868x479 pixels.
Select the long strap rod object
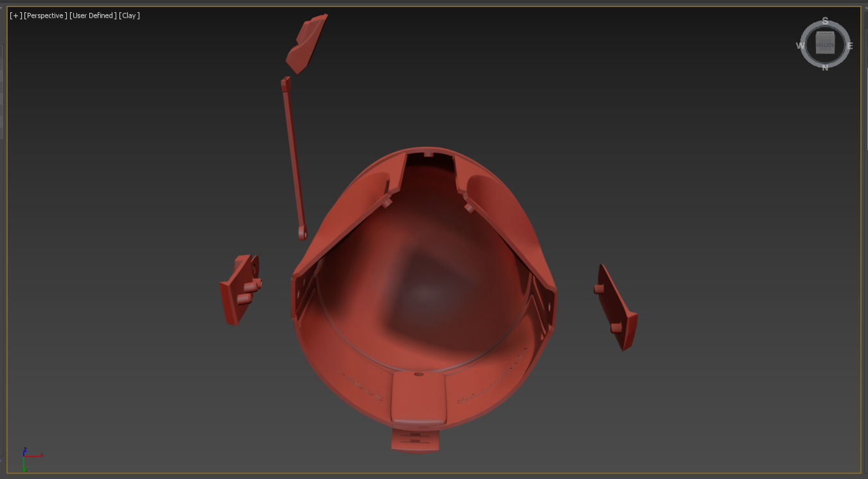point(294,157)
